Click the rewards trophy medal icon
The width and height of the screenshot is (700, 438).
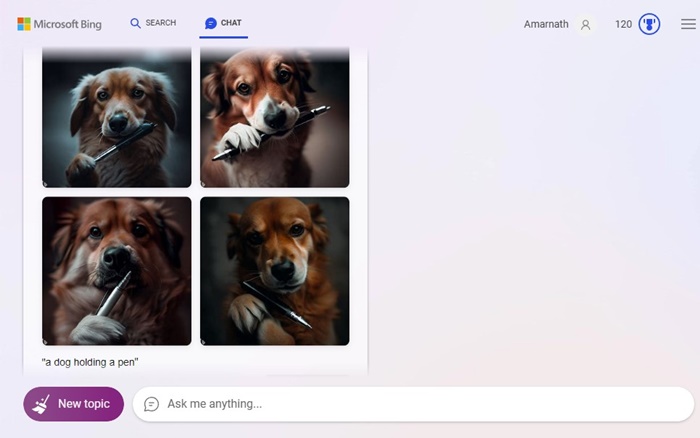(649, 24)
